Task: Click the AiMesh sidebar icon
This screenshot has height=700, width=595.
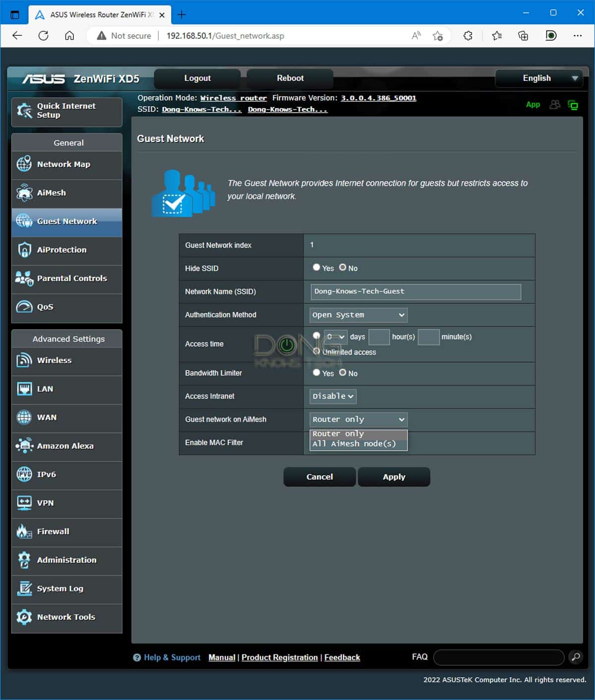Action: coord(24,193)
